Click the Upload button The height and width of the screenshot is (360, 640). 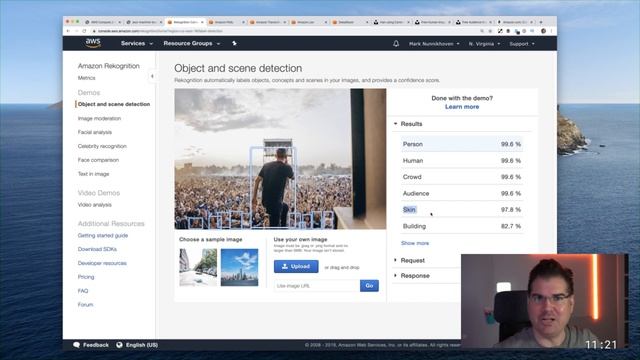click(x=296, y=267)
